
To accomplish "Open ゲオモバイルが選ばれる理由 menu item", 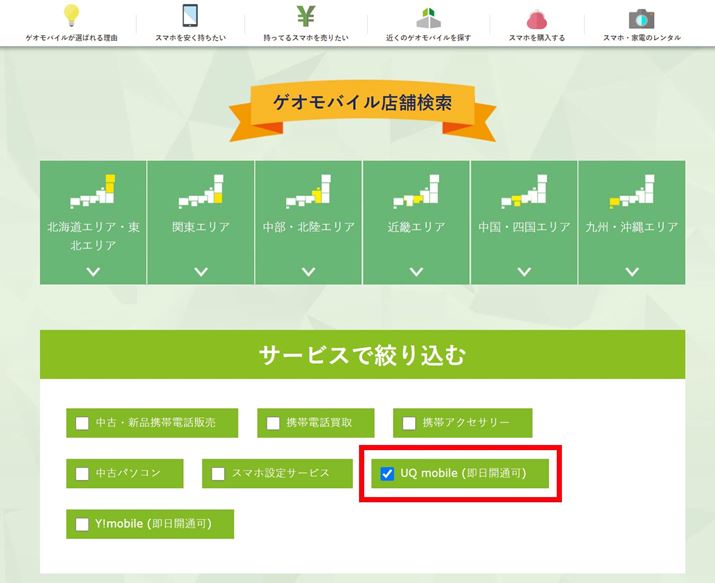I will (72, 38).
